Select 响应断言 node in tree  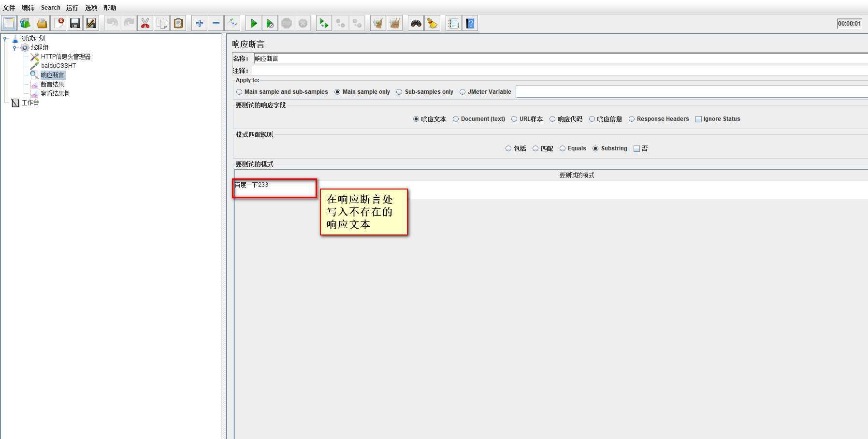tap(52, 75)
